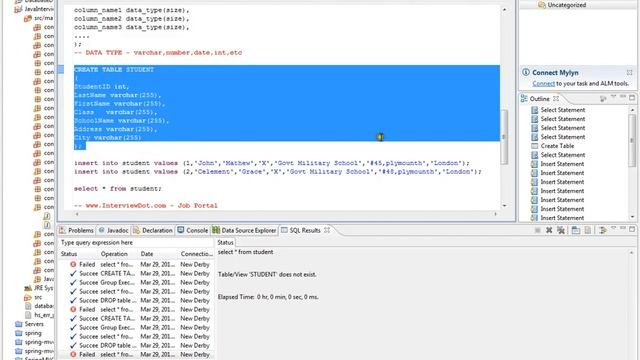Maximize the SQL Results view
640x360 pixels.
[632, 229]
